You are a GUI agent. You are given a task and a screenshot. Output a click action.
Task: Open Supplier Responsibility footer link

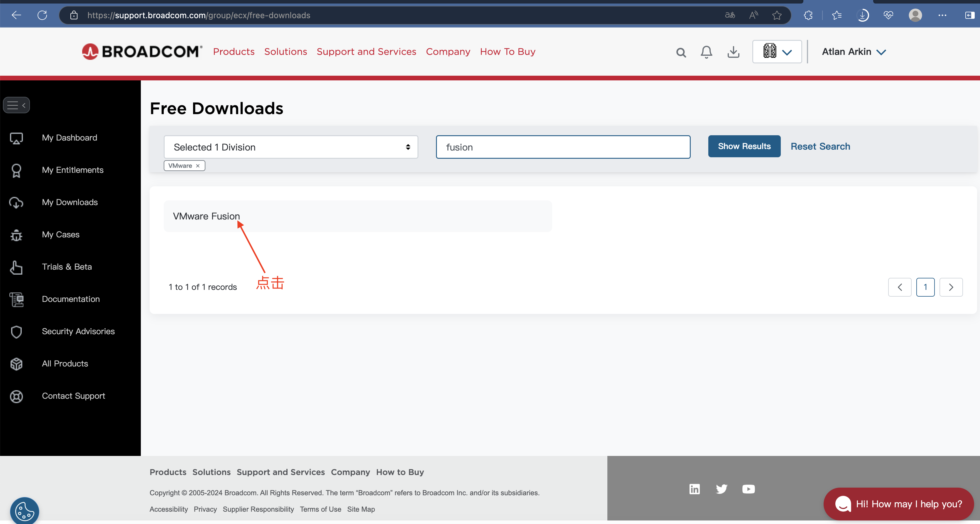(x=258, y=509)
